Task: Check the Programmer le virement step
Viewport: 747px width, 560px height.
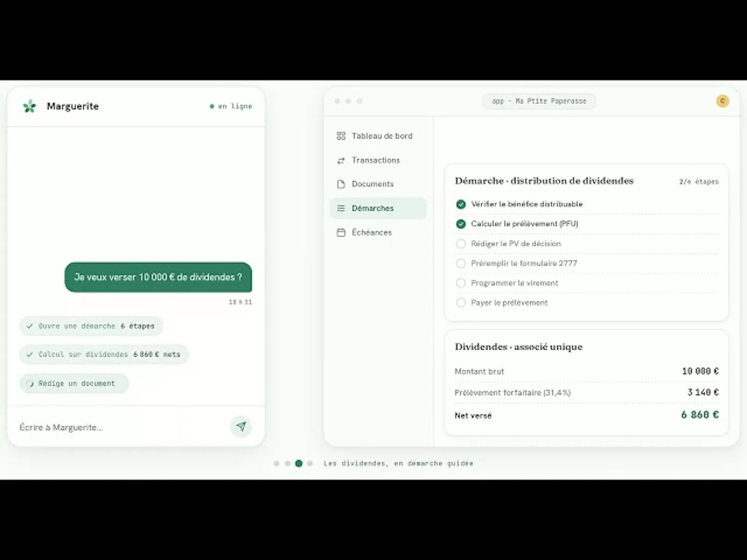Action: point(461,283)
